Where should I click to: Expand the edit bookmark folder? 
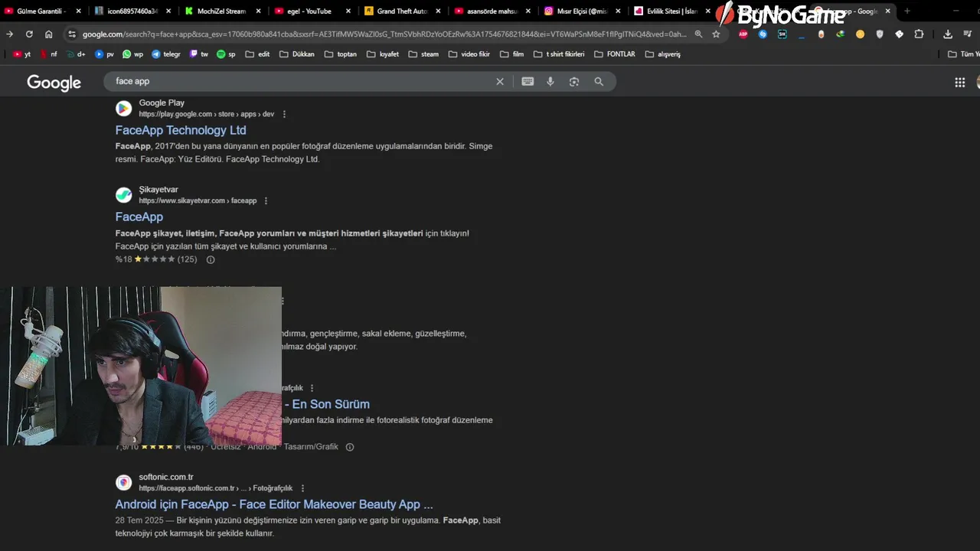click(x=257, y=54)
